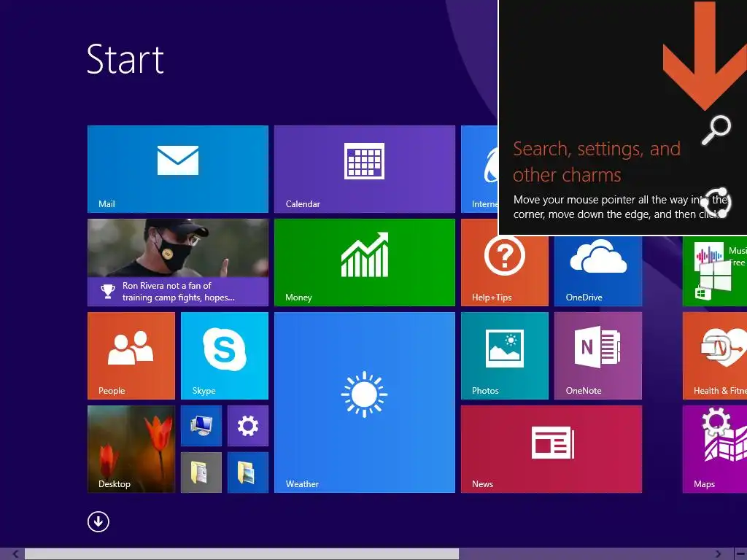
Task: Open the This PC small tile
Action: (201, 426)
